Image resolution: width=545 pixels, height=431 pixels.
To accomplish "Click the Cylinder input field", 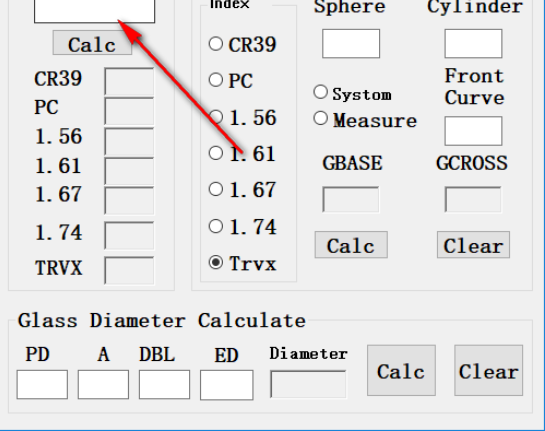I will [473, 44].
